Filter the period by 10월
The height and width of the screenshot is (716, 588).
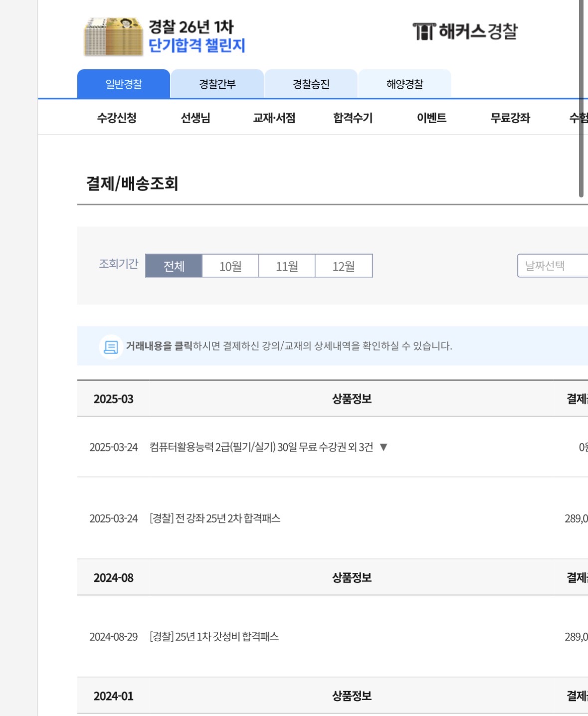[x=230, y=266]
